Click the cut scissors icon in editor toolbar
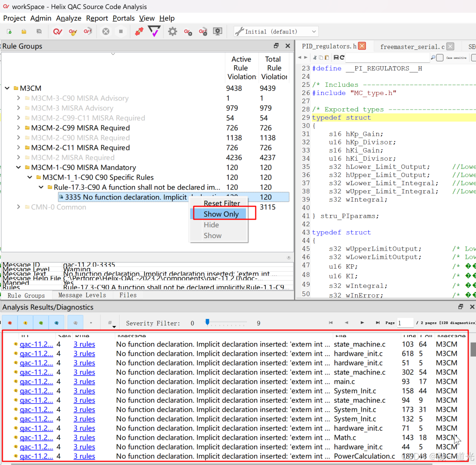The width and height of the screenshot is (476, 465). tap(315, 57)
